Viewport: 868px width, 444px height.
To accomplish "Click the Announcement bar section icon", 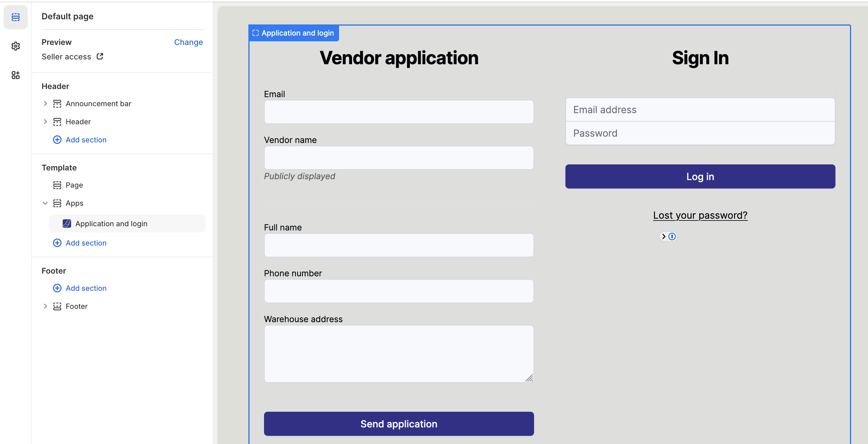I will [x=57, y=103].
